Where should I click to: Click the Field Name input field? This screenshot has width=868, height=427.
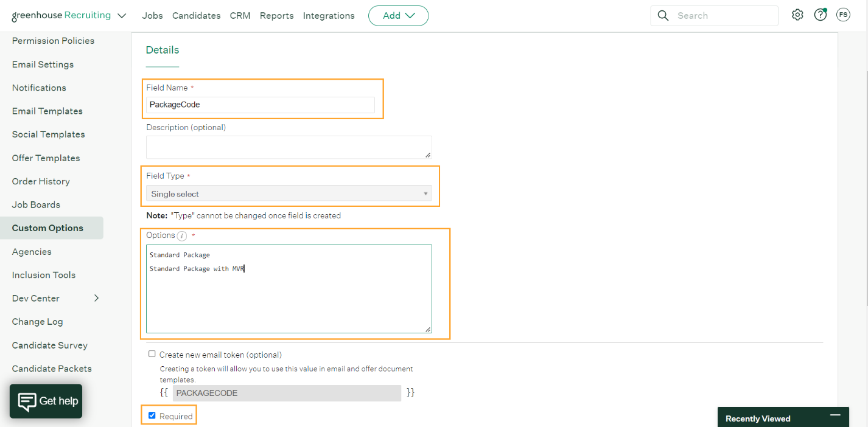click(x=261, y=105)
